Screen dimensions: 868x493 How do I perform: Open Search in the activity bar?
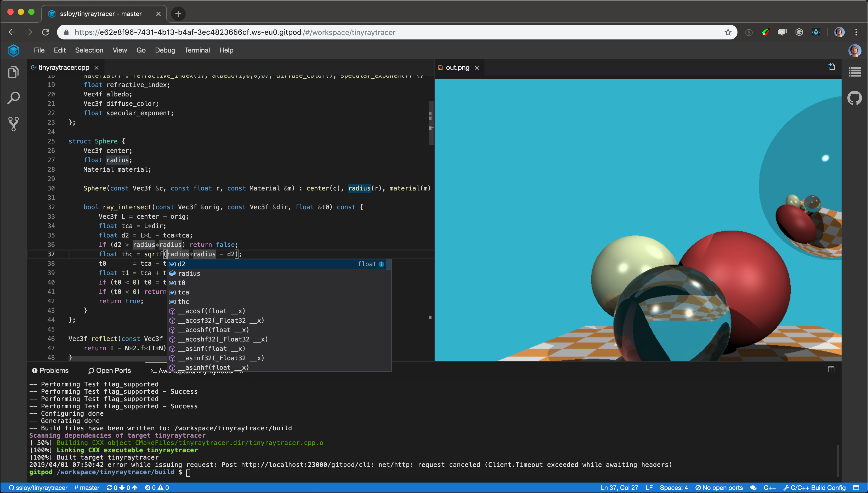(13, 97)
